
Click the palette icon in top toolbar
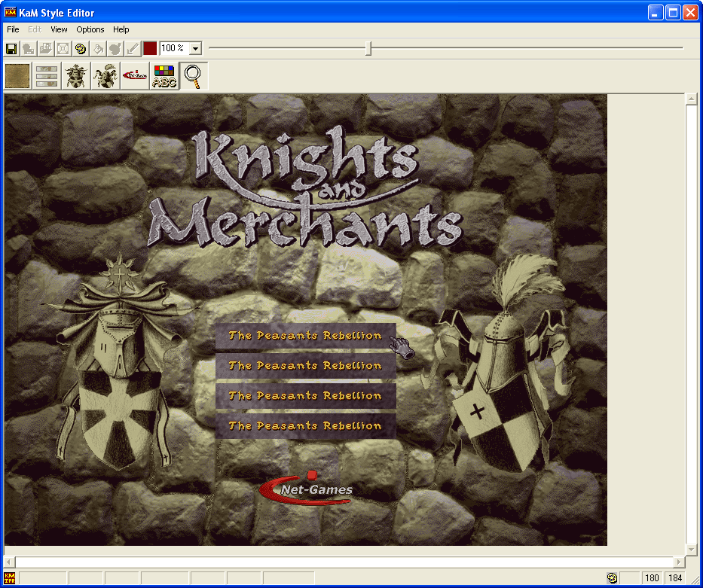(81, 48)
